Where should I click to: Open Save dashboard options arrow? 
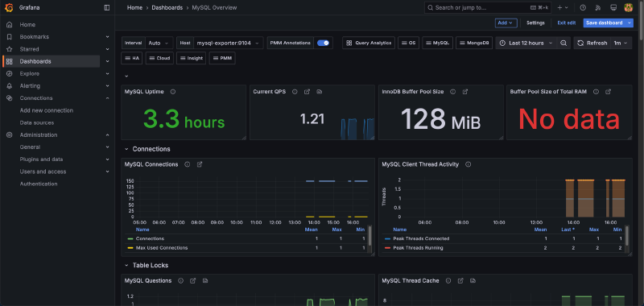(x=630, y=23)
